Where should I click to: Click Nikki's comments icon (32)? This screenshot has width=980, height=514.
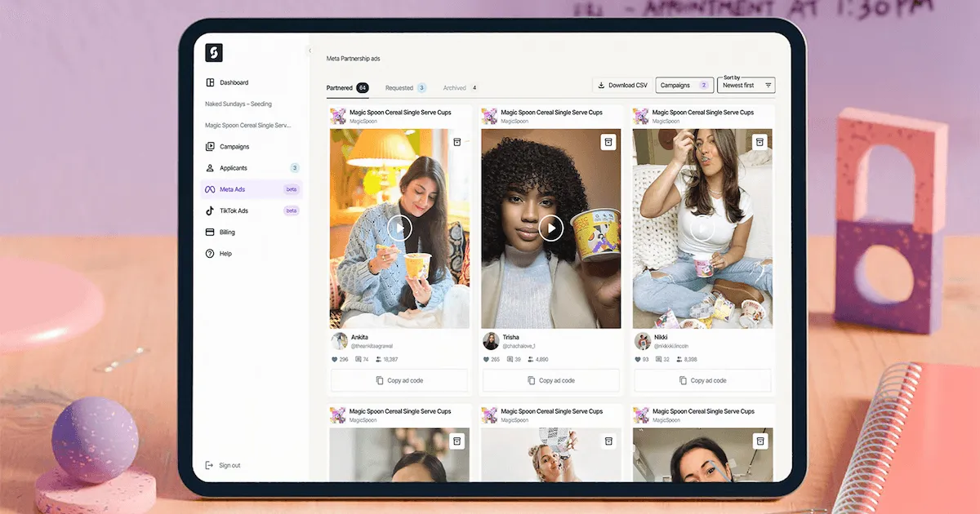pyautogui.click(x=658, y=359)
